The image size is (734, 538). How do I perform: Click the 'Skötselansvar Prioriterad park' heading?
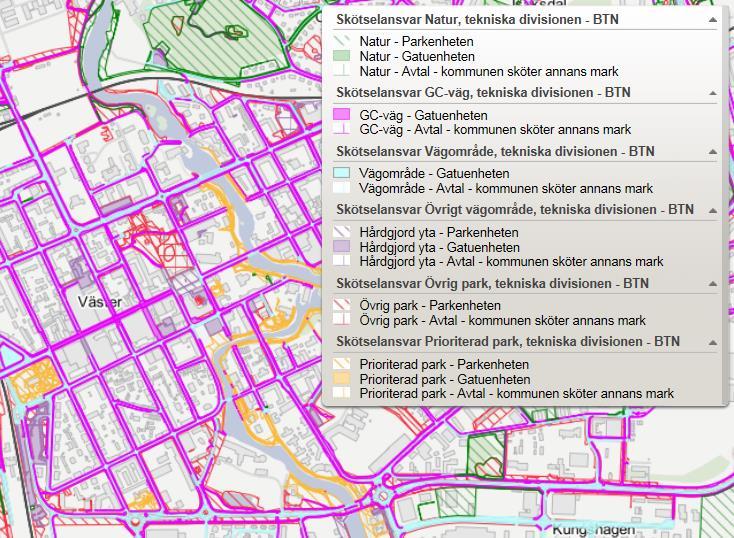[508, 342]
